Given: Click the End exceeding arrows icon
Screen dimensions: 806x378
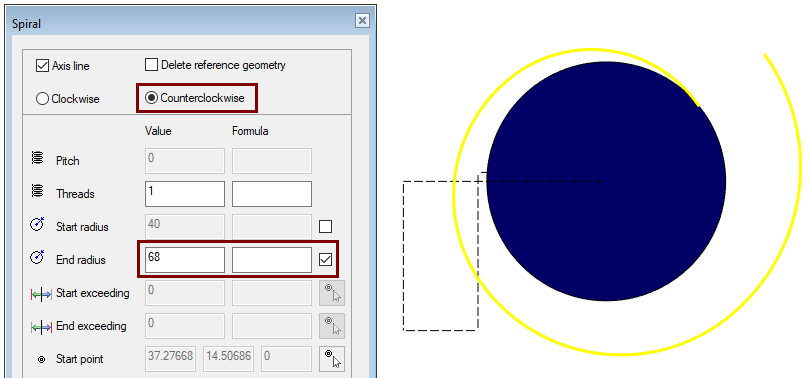Looking at the screenshot, I should pyautogui.click(x=41, y=328).
